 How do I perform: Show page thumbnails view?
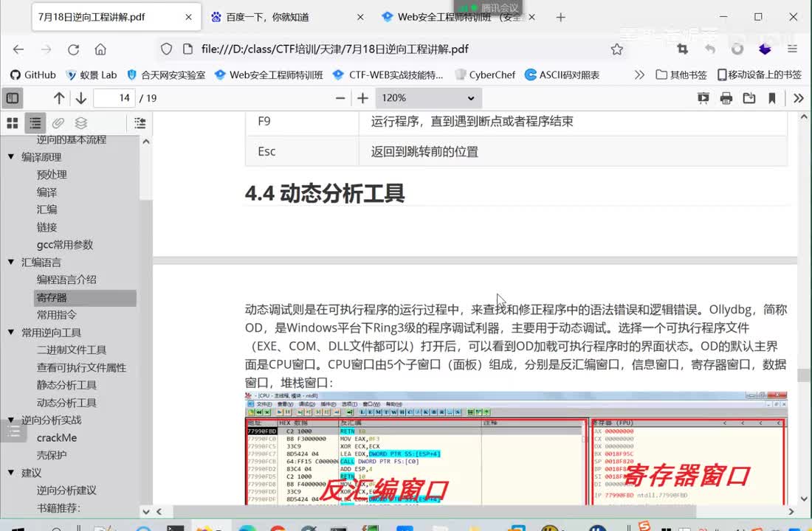(x=13, y=122)
